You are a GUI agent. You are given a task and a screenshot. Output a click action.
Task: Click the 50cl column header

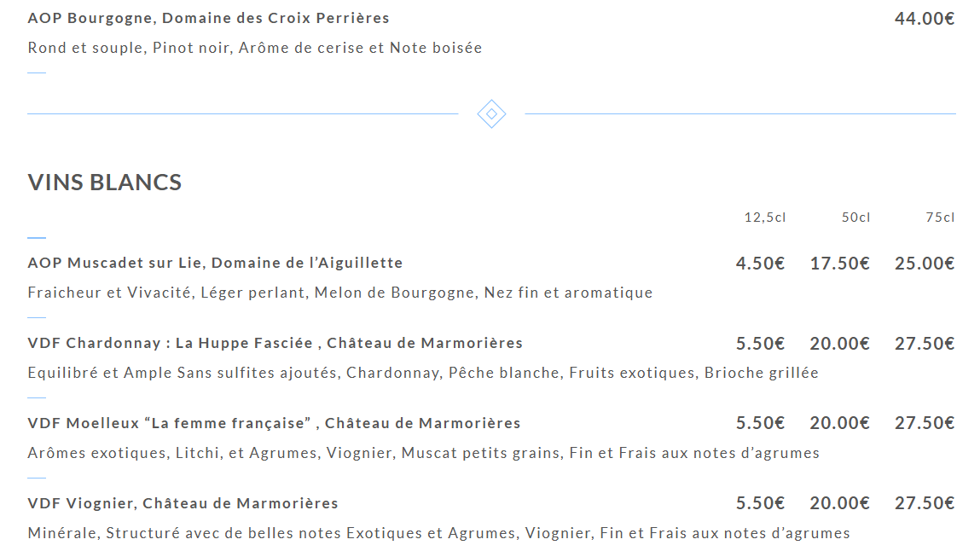point(855,217)
